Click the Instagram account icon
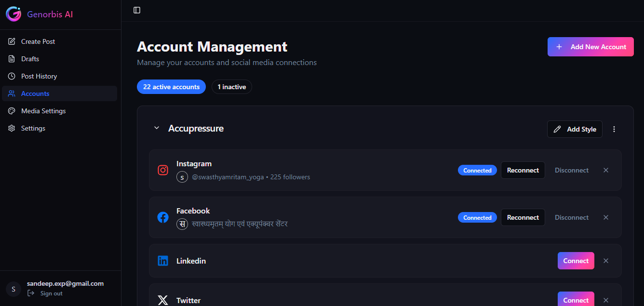This screenshot has height=306, width=644. 163,170
